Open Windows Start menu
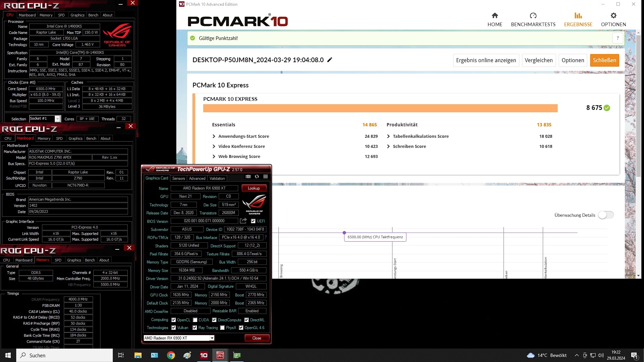644x362 pixels. click(8, 355)
